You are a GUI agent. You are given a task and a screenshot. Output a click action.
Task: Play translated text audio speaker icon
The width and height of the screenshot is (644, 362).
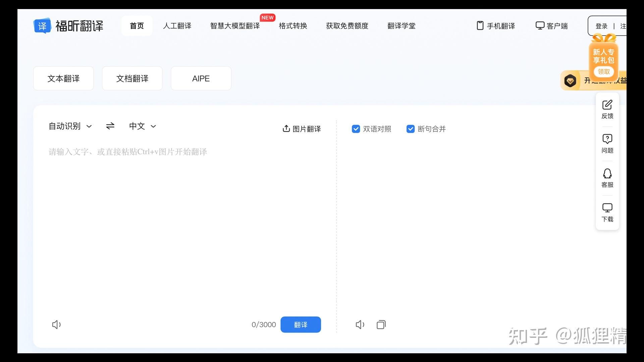[360, 324]
